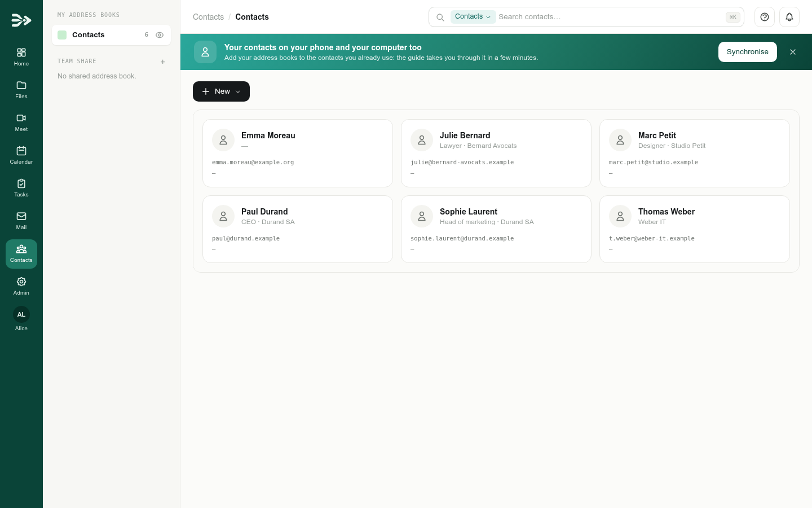Click the search magnifier icon
This screenshot has width=812, height=508.
point(440,17)
